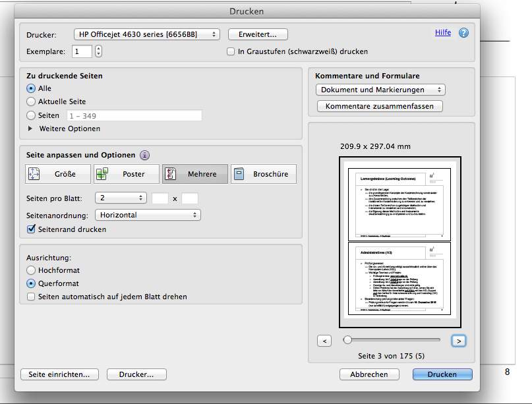Click the Hilfe link
The height and width of the screenshot is (404, 532).
point(442,32)
